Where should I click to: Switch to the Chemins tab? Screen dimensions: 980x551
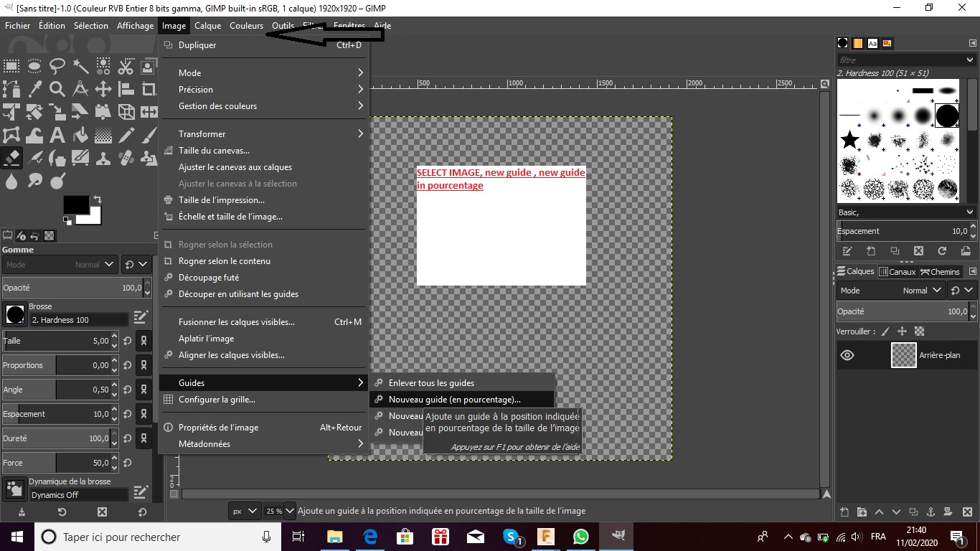coord(941,272)
